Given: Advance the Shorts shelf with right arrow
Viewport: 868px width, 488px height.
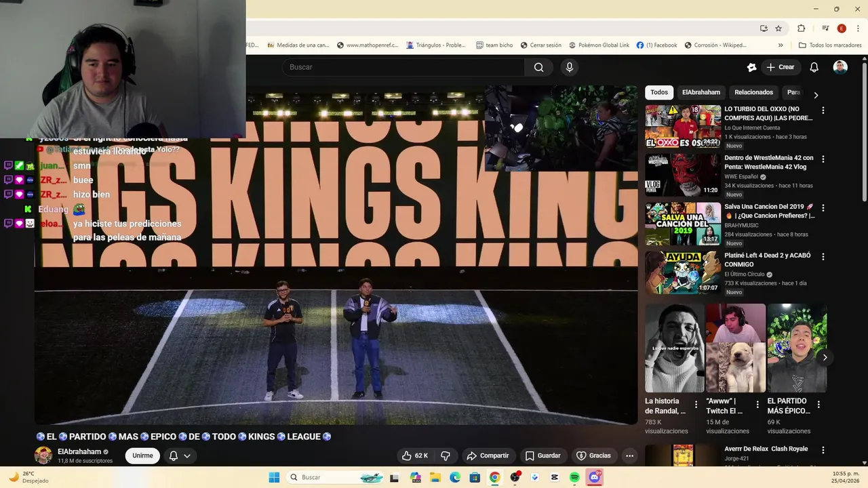Looking at the screenshot, I should 825,357.
